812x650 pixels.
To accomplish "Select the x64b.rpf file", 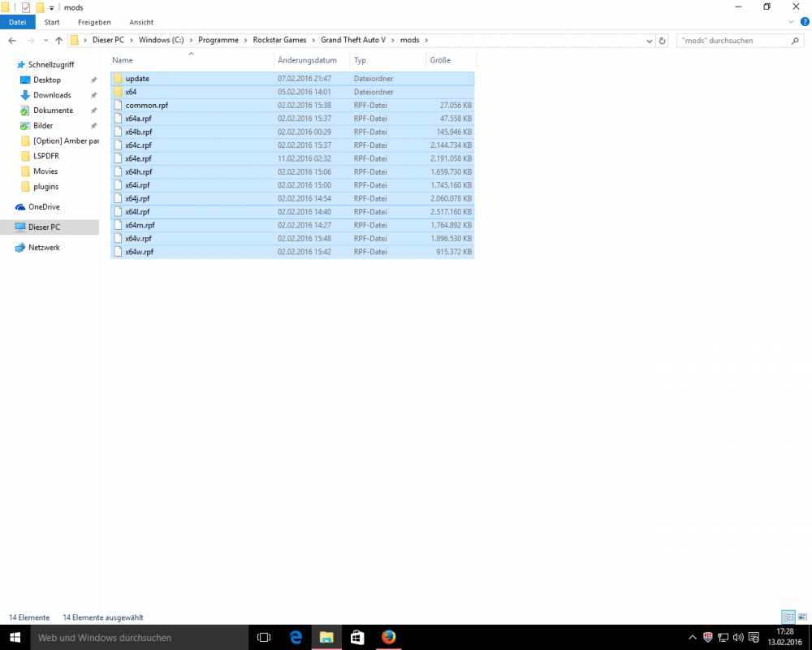I will tap(292, 132).
